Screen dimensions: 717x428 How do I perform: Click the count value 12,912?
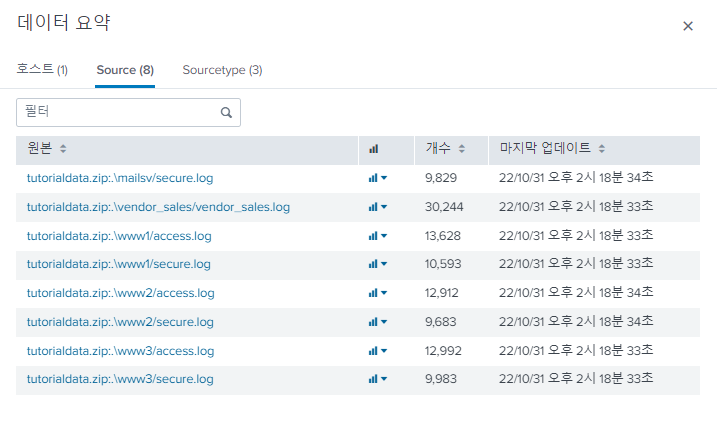442,293
